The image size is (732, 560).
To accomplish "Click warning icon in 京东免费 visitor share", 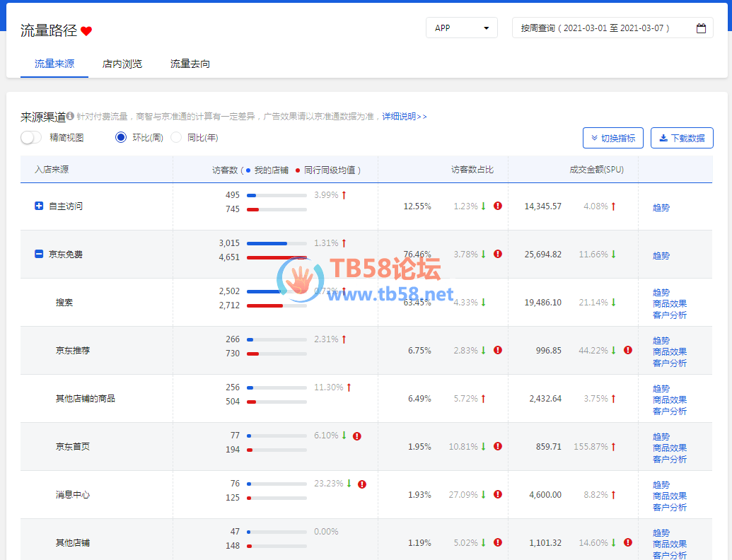I will [498, 254].
